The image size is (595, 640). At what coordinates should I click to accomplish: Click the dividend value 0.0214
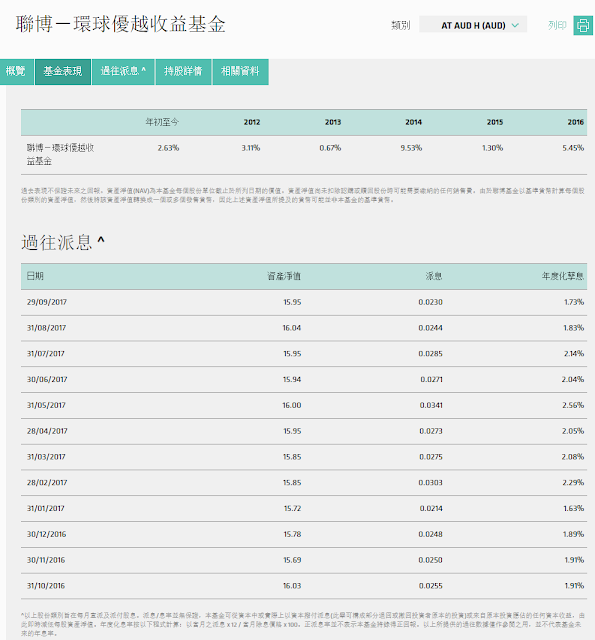(431, 508)
